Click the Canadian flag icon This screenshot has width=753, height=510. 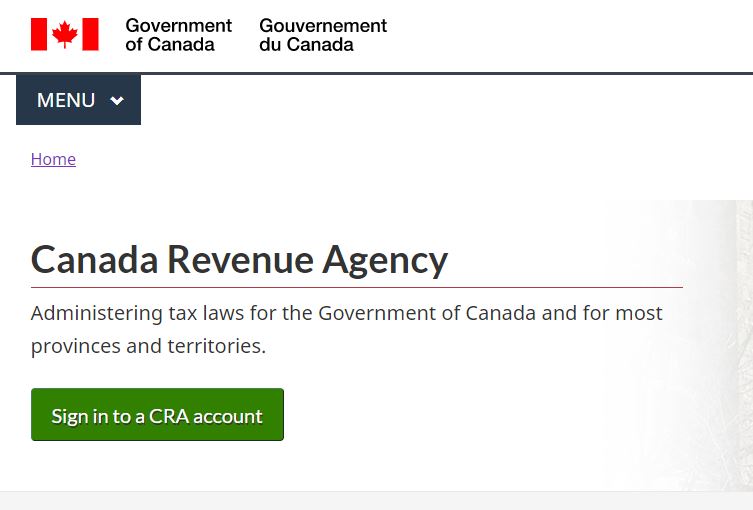[x=65, y=34]
